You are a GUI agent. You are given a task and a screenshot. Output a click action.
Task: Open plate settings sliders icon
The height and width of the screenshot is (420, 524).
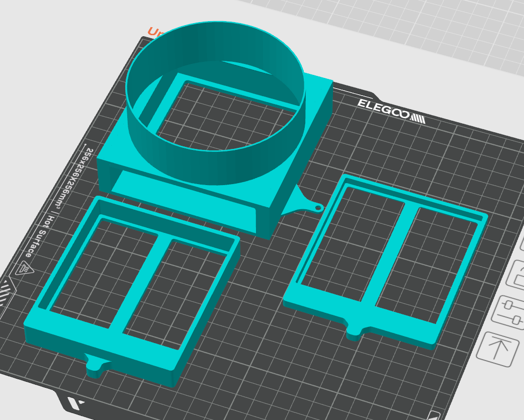[x=508, y=313]
